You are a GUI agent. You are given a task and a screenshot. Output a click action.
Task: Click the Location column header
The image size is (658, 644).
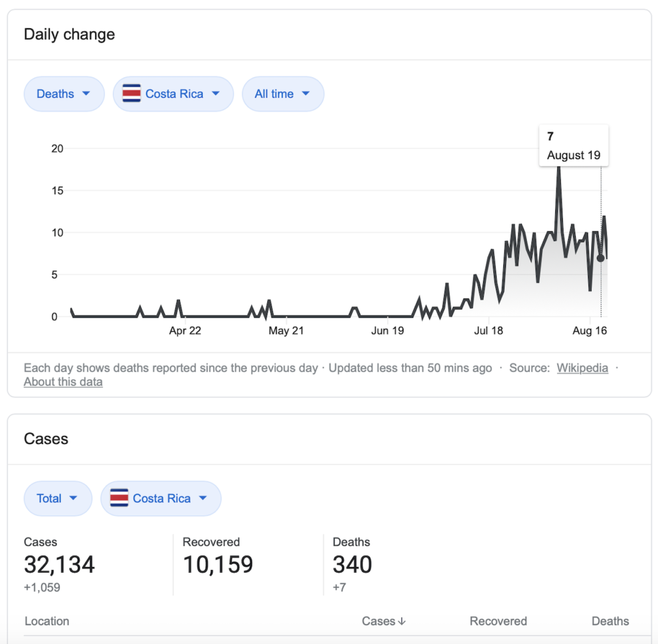[x=46, y=621]
